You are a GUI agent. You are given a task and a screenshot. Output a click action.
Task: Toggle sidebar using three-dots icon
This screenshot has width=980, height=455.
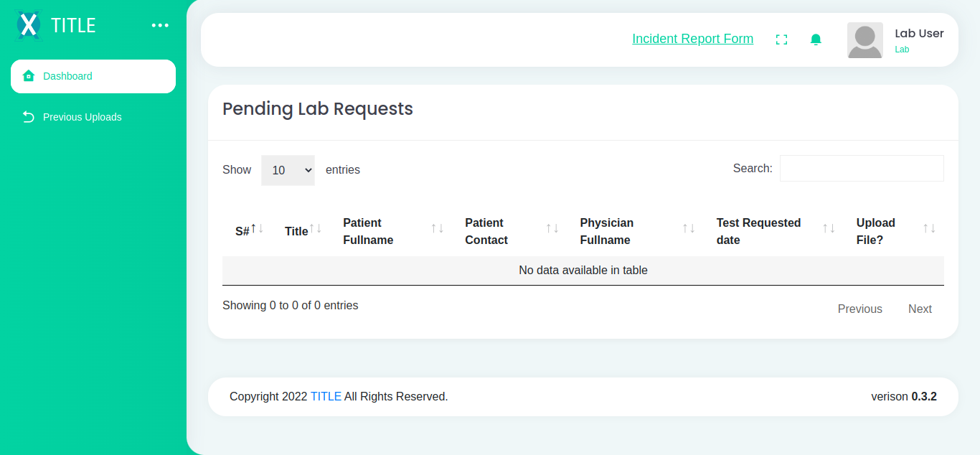point(160,26)
